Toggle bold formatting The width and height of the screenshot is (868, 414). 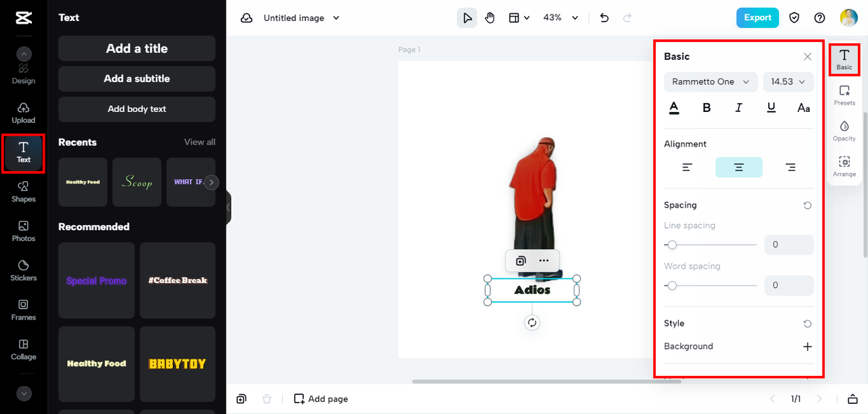click(707, 108)
